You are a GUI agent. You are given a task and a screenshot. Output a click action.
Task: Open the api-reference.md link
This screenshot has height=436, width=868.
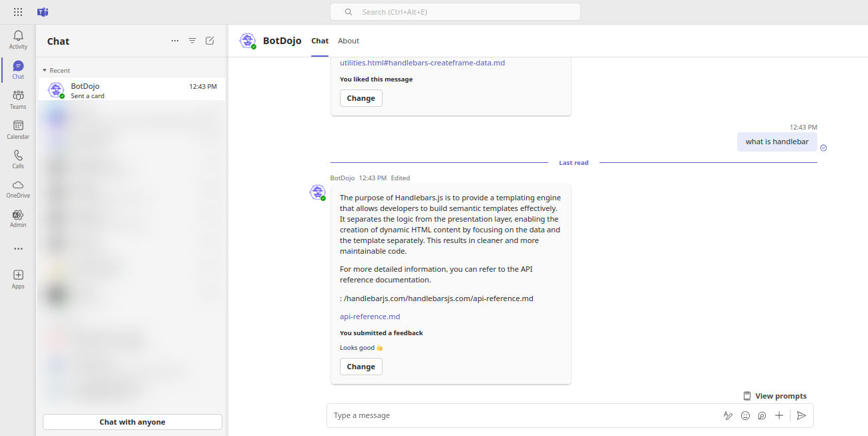pyautogui.click(x=370, y=316)
